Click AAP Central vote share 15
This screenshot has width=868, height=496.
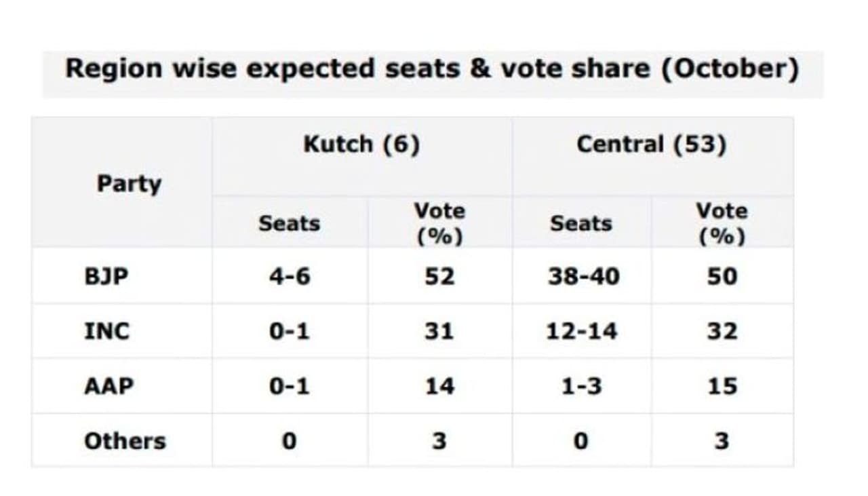point(722,386)
